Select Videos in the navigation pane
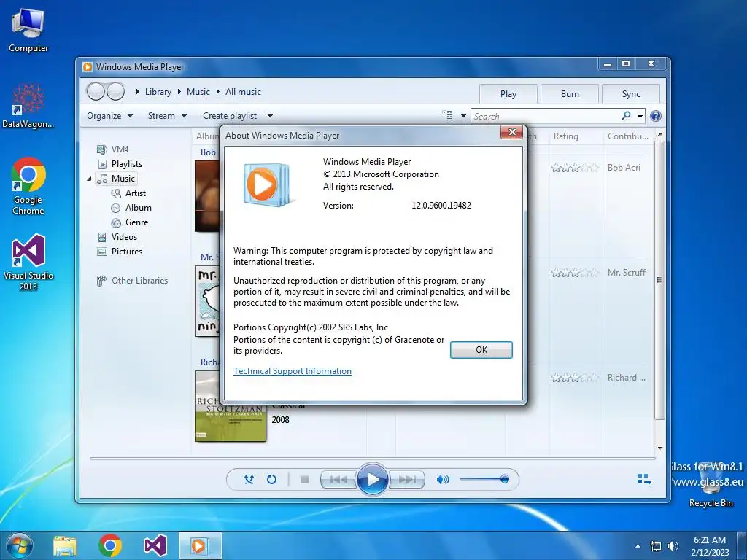This screenshot has height=560, width=747. pos(117,237)
